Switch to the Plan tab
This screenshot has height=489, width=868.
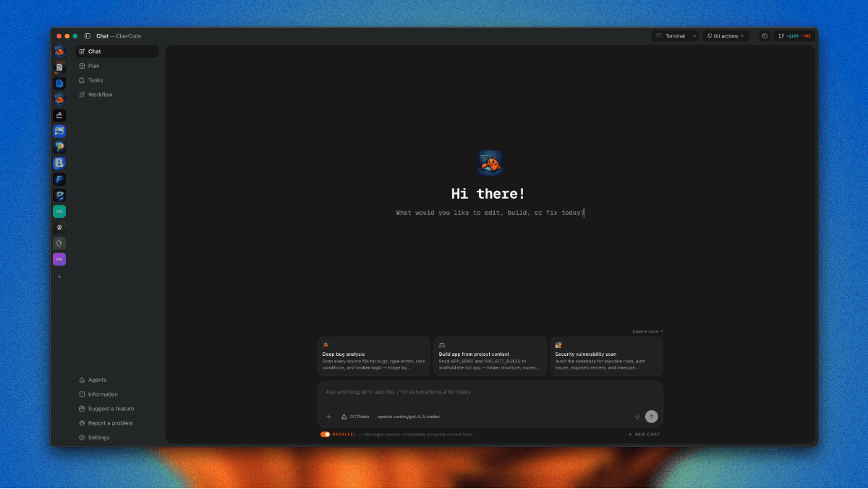click(94, 66)
